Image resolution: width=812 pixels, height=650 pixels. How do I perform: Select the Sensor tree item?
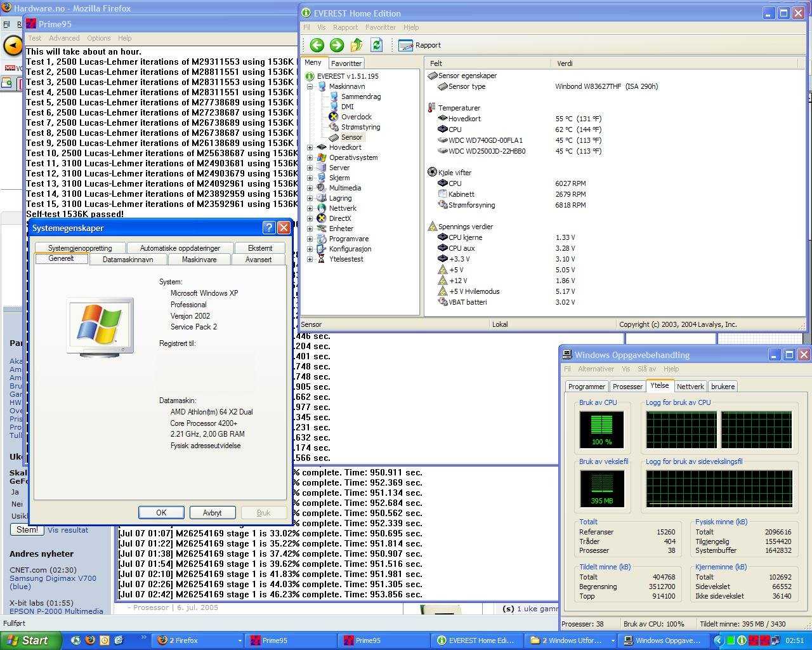click(x=351, y=137)
